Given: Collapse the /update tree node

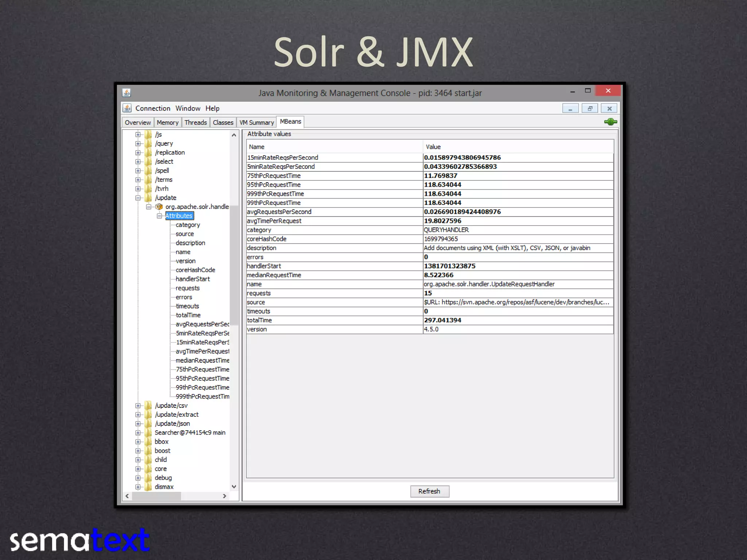Looking at the screenshot, I should [138, 198].
